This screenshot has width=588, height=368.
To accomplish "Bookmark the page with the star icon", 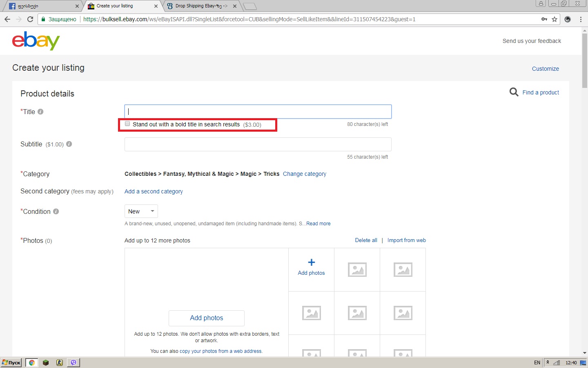I will [555, 19].
